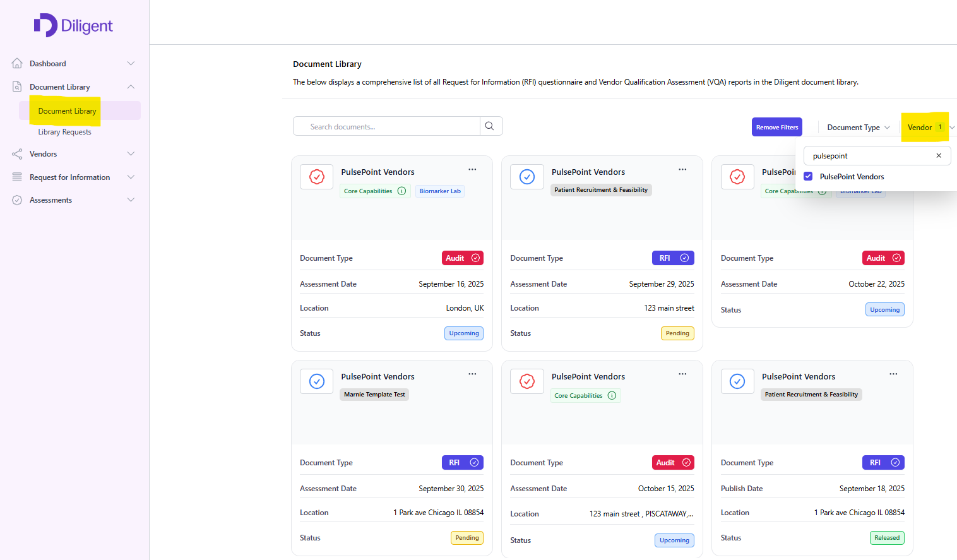
Task: Select the Vendors menu item
Action: pyautogui.click(x=43, y=154)
